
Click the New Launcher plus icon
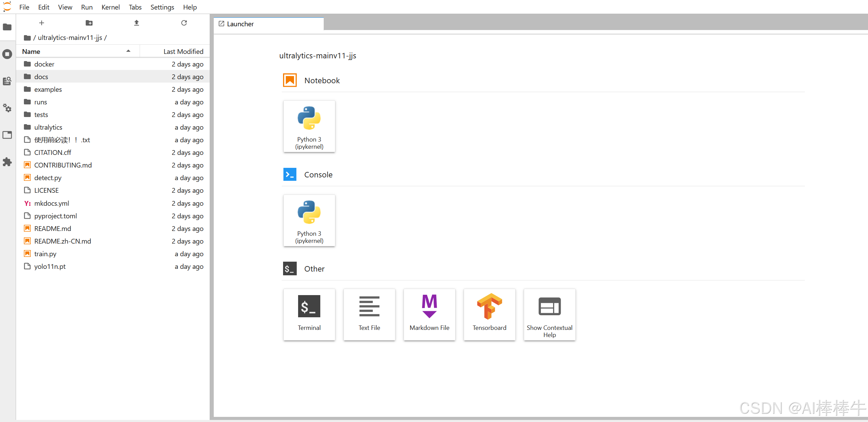point(42,23)
